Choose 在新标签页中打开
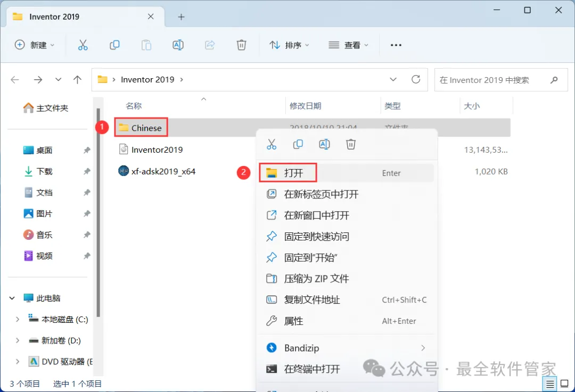Image resolution: width=575 pixels, height=392 pixels. [347, 194]
